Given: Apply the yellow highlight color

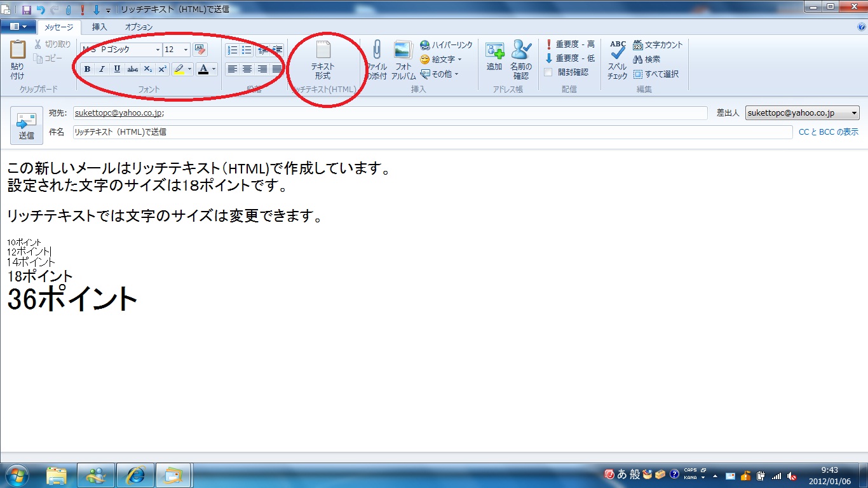Looking at the screenshot, I should [179, 69].
